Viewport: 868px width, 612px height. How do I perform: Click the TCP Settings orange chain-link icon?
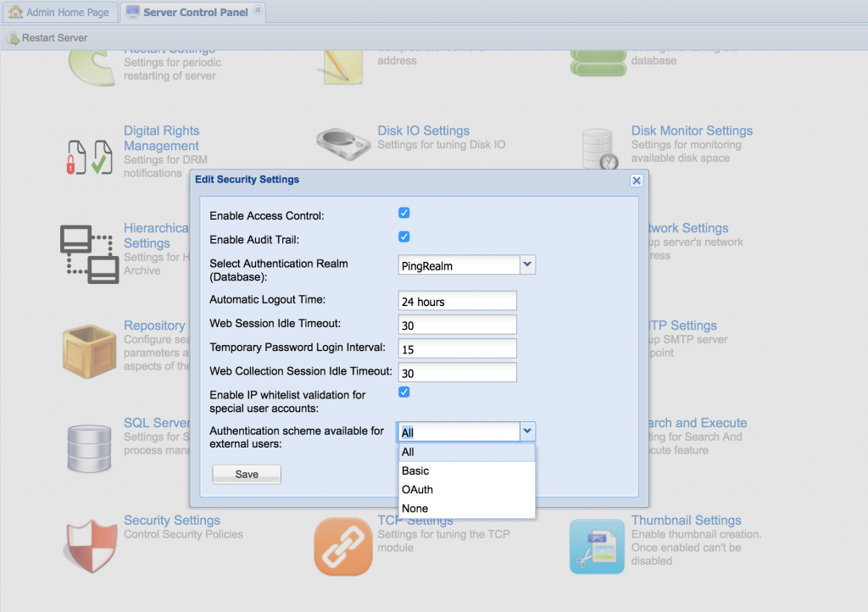343,546
